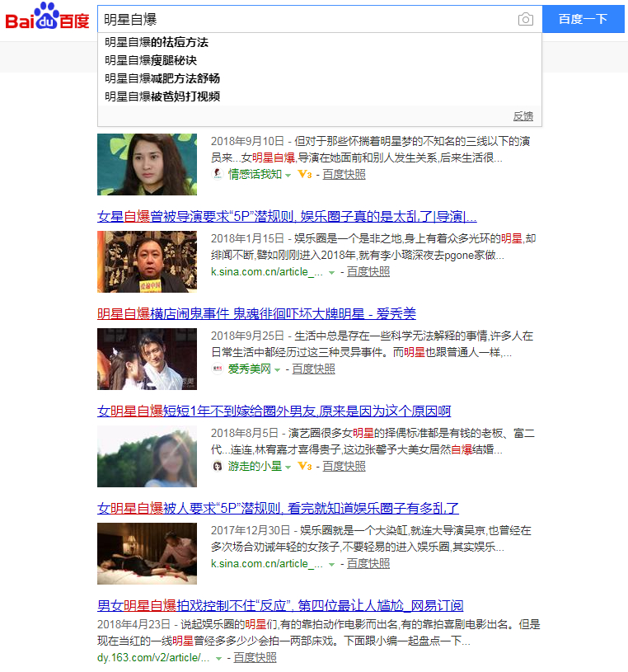The height and width of the screenshot is (672, 628).
Task: Click V3 badge beside 情感话我知
Action: coord(305,175)
